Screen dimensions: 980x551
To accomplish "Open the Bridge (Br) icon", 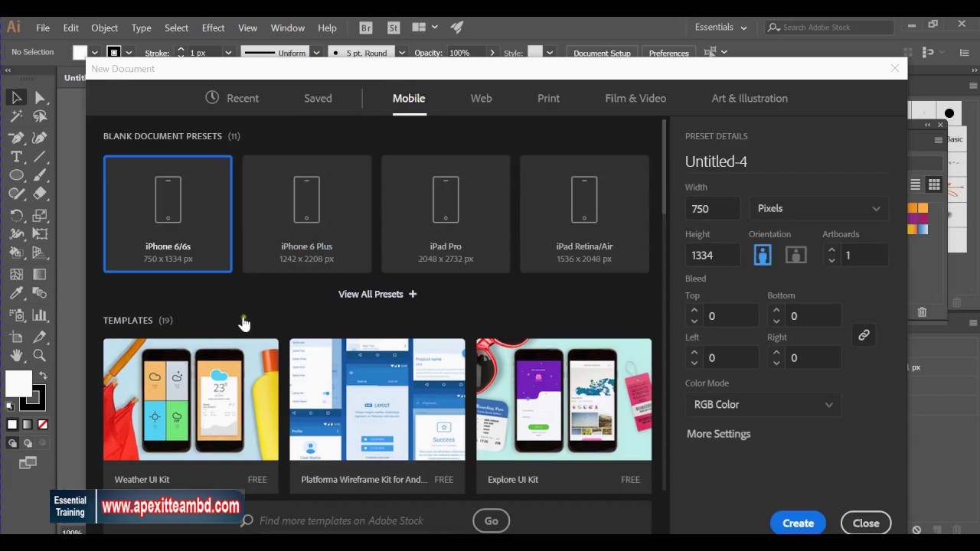I will pyautogui.click(x=366, y=28).
